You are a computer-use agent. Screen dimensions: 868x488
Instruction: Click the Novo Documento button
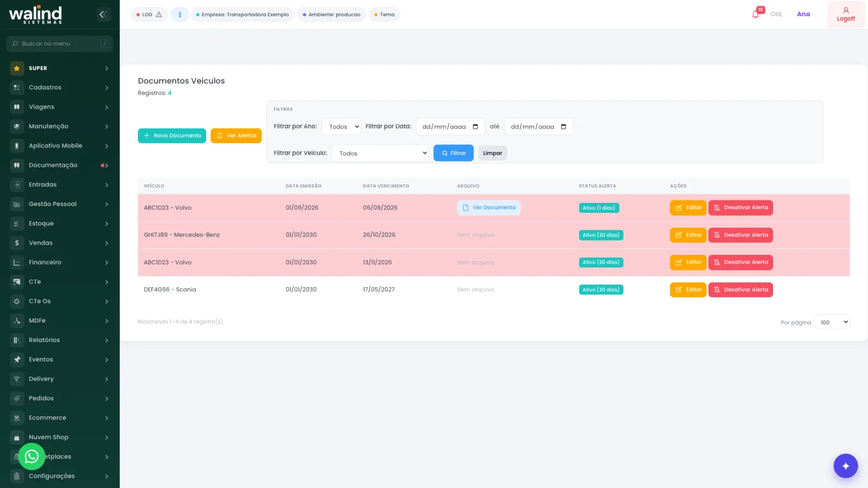(x=172, y=136)
